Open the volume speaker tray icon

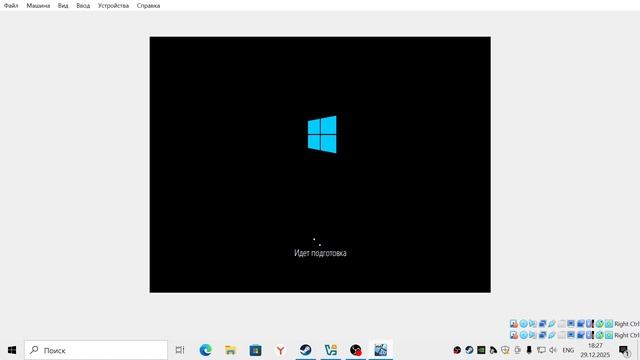553,350
